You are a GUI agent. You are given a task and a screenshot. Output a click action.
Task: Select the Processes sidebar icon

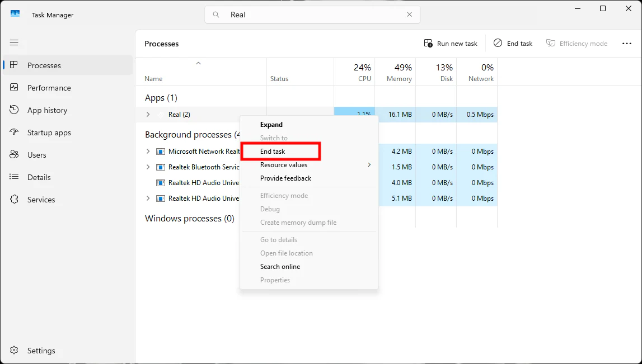[14, 65]
